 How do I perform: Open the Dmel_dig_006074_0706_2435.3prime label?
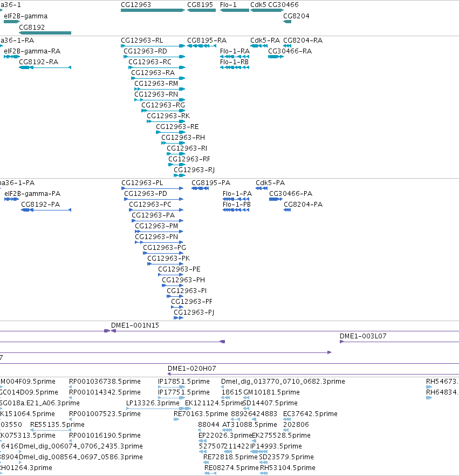point(81,446)
